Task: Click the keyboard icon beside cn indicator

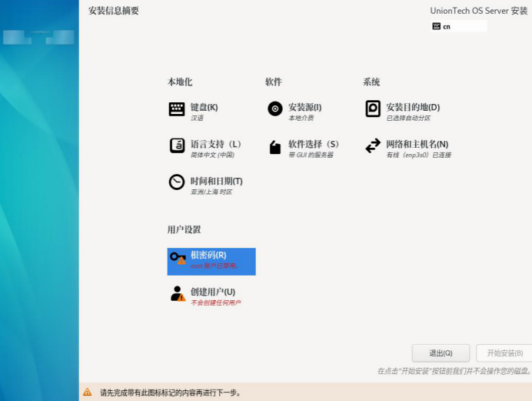Action: pyautogui.click(x=437, y=26)
